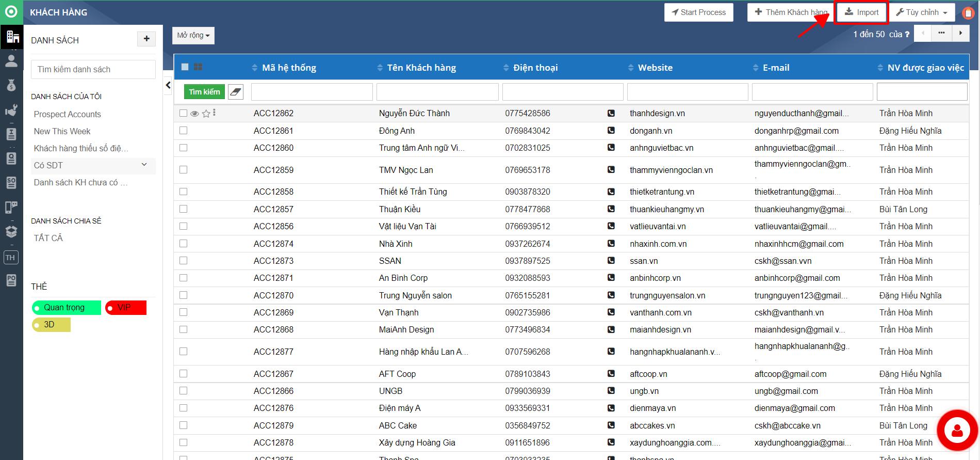Toggle the eye icon on ACC12862 row
Viewport: 980px width, 460px height.
(x=194, y=114)
